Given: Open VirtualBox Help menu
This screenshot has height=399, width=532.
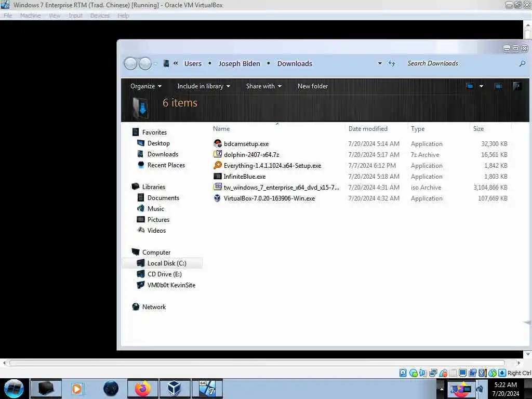Looking at the screenshot, I should [x=123, y=16].
